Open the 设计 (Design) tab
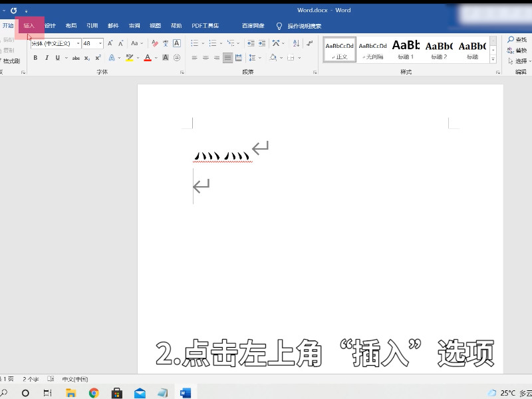Image resolution: width=532 pixels, height=399 pixels. (51, 26)
